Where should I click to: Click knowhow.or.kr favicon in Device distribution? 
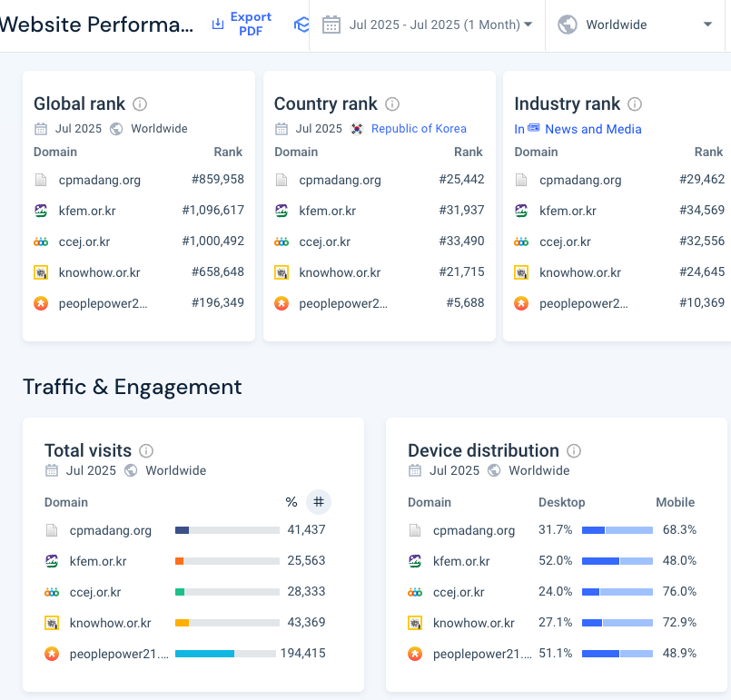[415, 623]
